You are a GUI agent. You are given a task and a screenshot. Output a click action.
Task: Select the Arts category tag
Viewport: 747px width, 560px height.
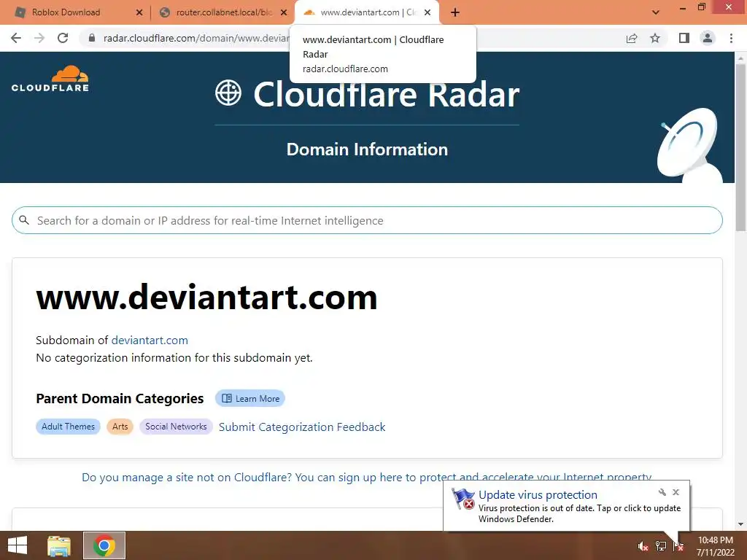click(120, 426)
